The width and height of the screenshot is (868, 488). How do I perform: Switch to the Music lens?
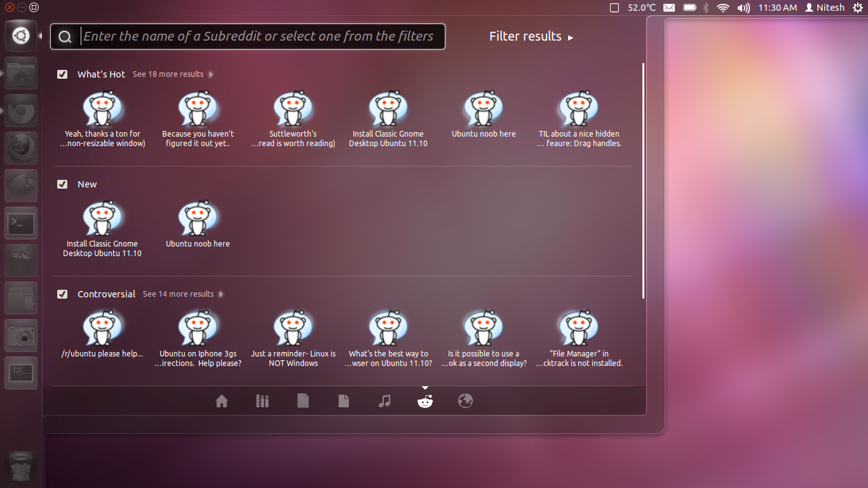(384, 401)
